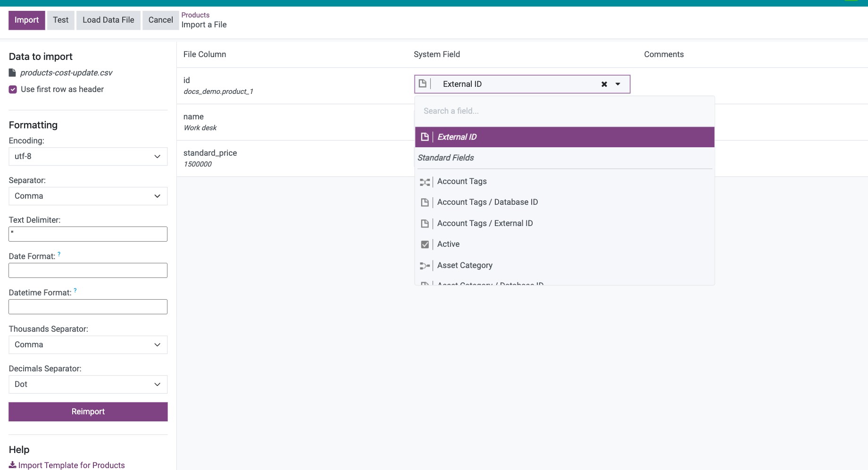868x470 pixels.
Task: Click the checkbox icon beside Active field
Action: pyautogui.click(x=425, y=244)
